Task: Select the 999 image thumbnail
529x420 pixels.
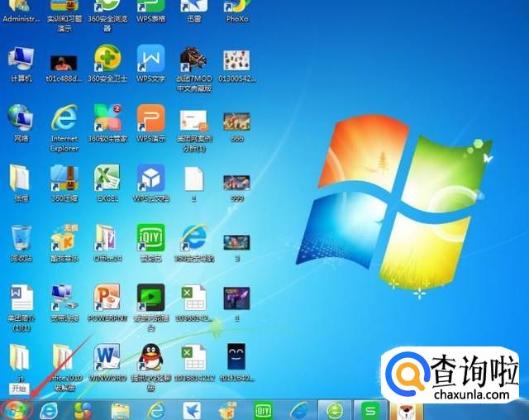Action: 237,188
